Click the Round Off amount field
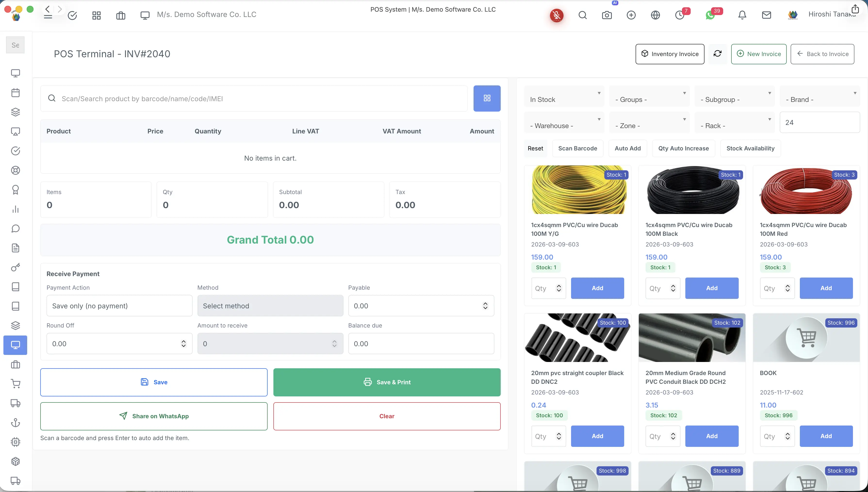Image resolution: width=868 pixels, height=492 pixels. point(120,344)
